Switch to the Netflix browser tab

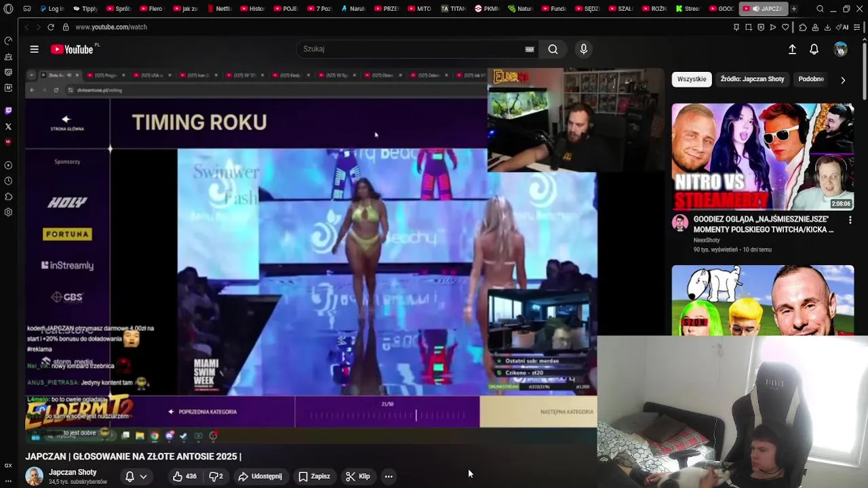coord(218,9)
